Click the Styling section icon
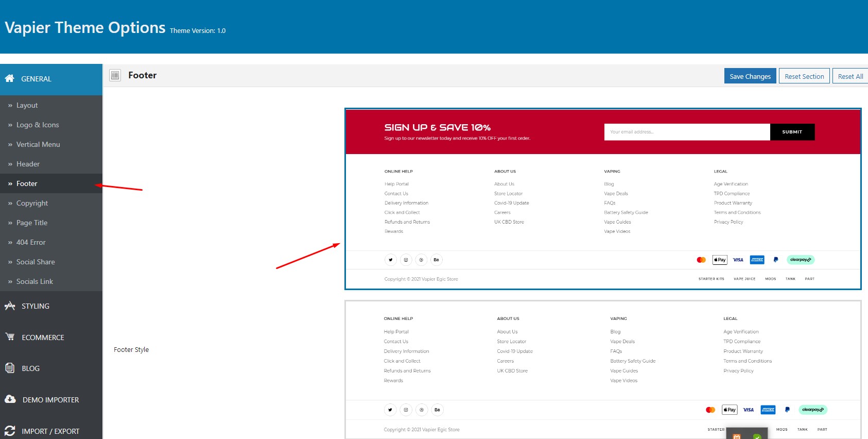The height and width of the screenshot is (439, 868). [x=10, y=306]
